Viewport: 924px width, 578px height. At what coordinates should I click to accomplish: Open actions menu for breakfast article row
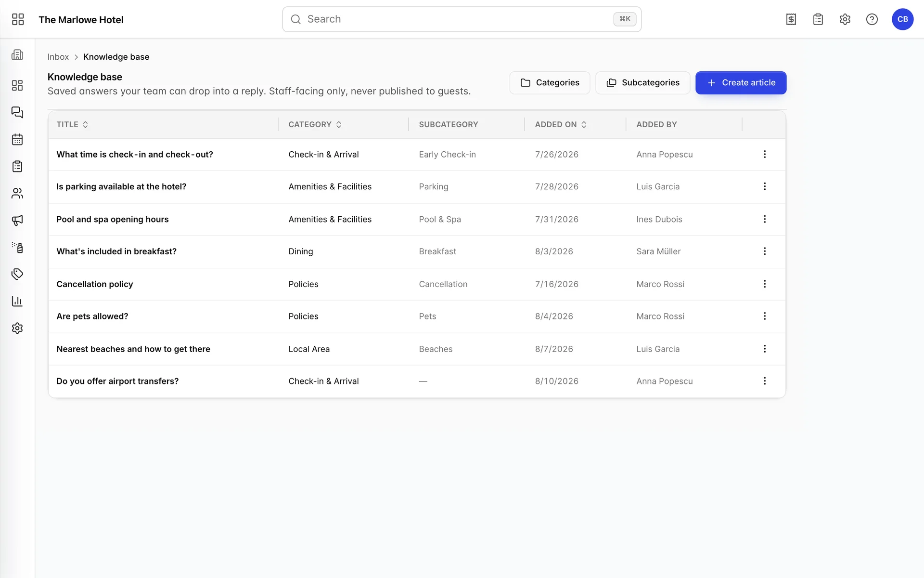coord(765,251)
